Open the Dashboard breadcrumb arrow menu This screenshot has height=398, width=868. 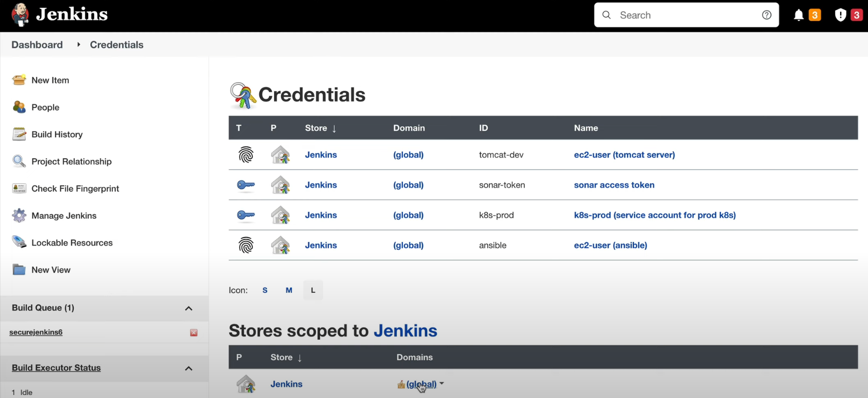click(x=78, y=44)
